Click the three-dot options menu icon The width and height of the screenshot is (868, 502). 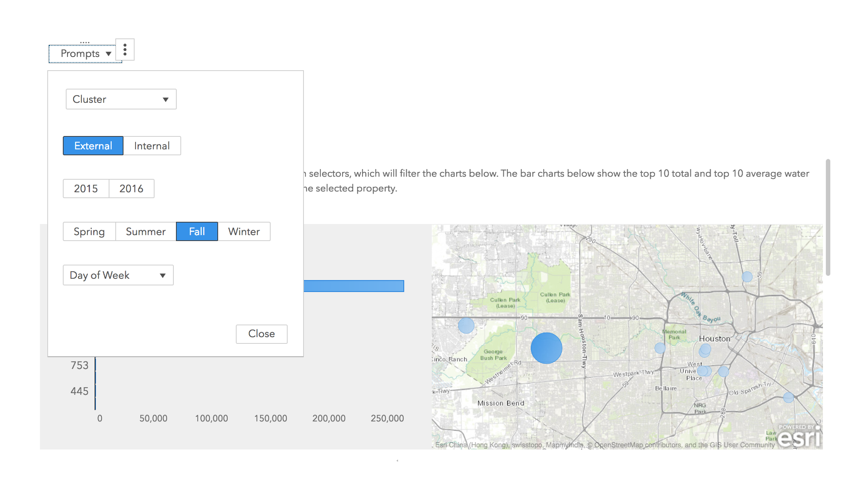tap(125, 50)
